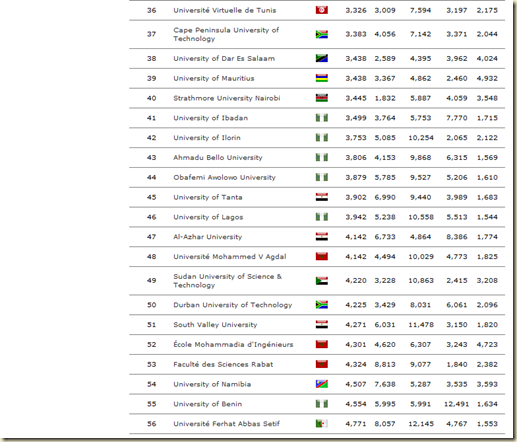
Task: Open Université Virtuelle de Tunis link
Action: coord(225,10)
